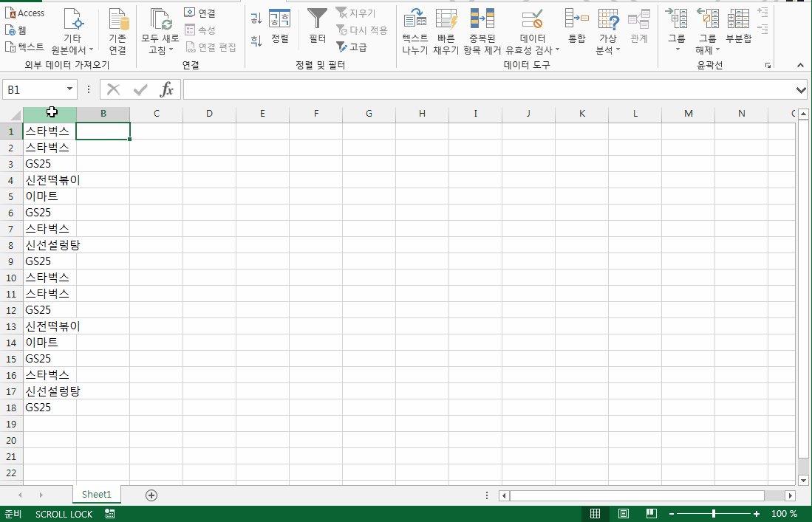Select cell A17 containing 신선설렁탕
Image resolution: width=812 pixels, height=522 pixels.
point(50,391)
